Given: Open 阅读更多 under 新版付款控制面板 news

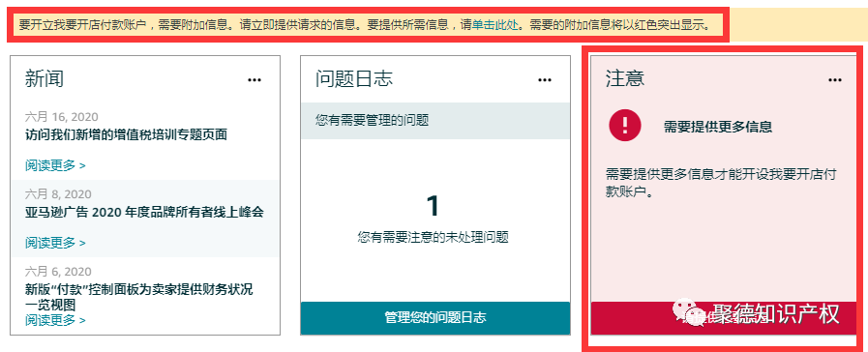Looking at the screenshot, I should (x=55, y=319).
